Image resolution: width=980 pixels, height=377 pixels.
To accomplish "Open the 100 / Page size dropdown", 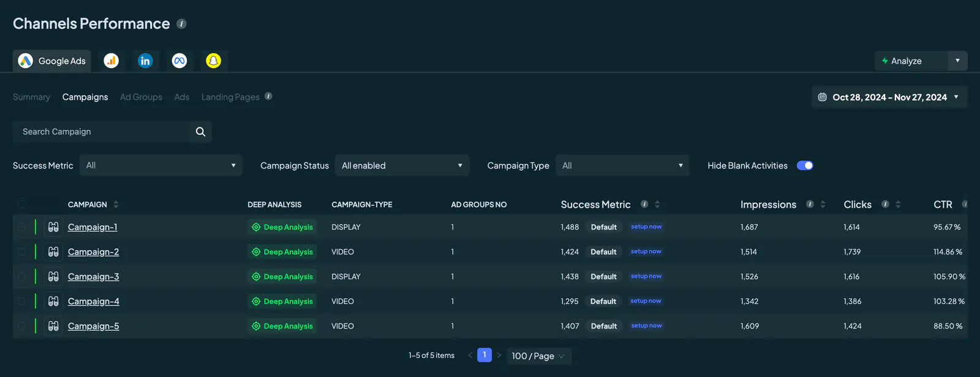I will (538, 356).
